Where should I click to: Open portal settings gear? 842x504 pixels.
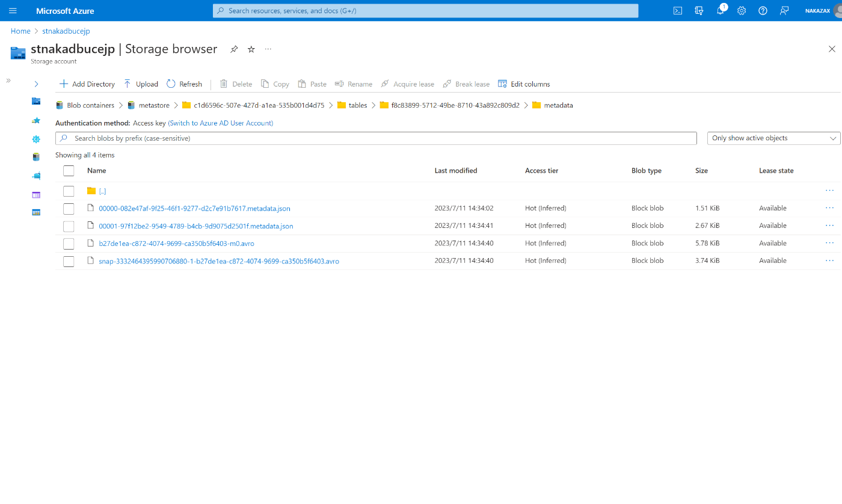coord(742,11)
